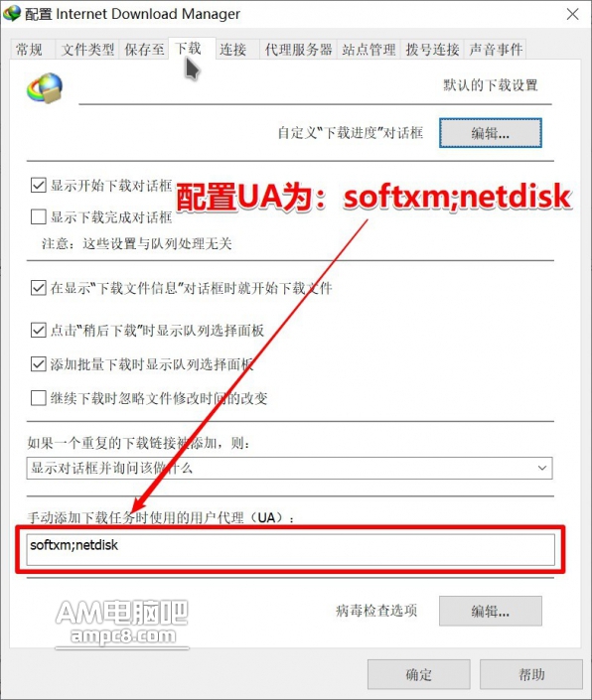This screenshot has height=700, width=592.
Task: Switch to the 保存至 tab
Action: click(144, 49)
